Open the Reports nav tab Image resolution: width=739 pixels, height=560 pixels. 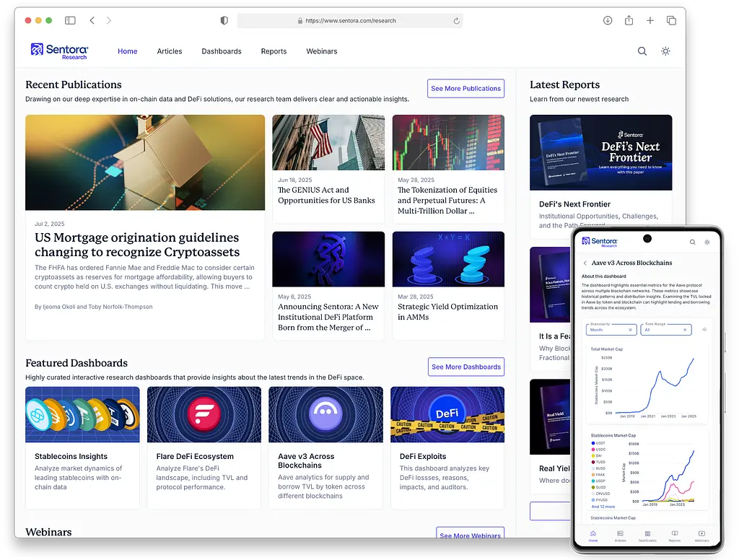[x=274, y=51]
